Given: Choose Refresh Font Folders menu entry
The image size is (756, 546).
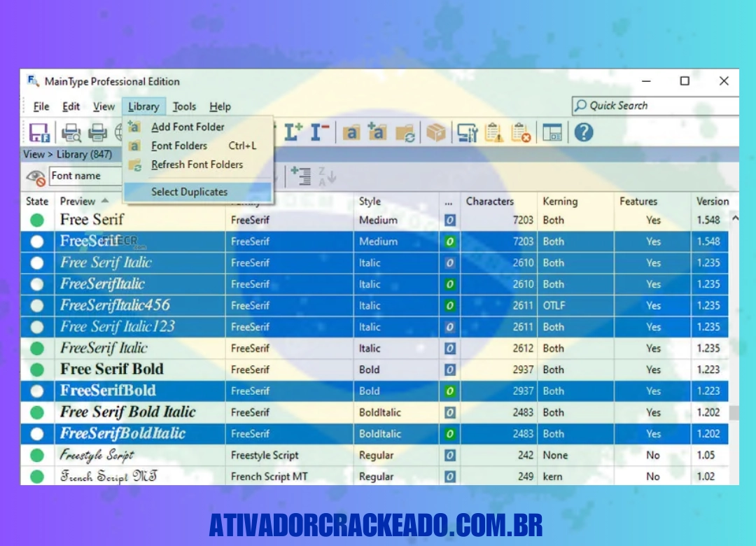Looking at the screenshot, I should (x=198, y=164).
